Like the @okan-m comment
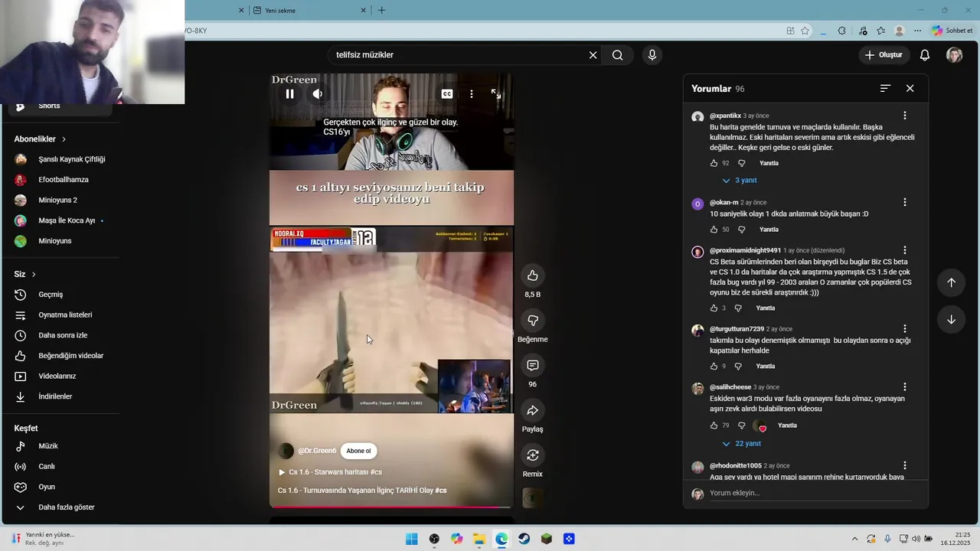 714,230
